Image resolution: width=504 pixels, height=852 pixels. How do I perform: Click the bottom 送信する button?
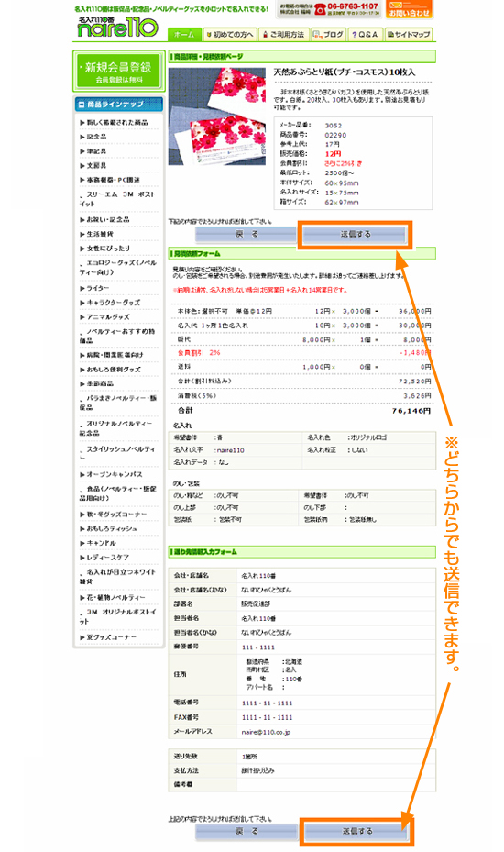[356, 831]
